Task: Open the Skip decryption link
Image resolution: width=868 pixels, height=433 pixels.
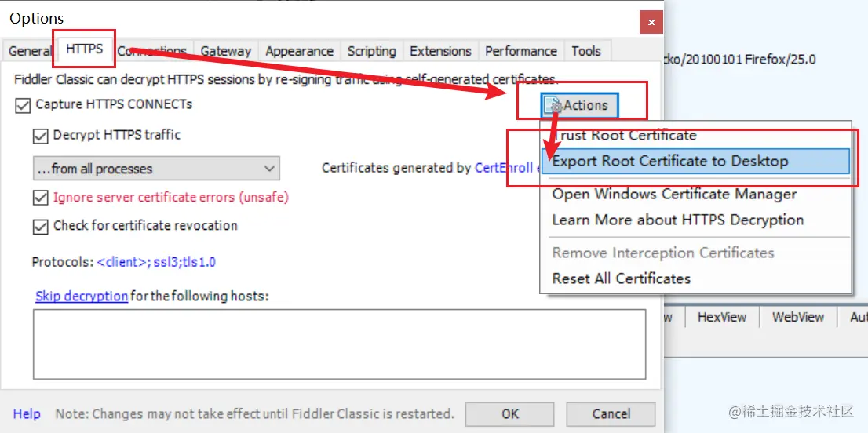Action: click(x=82, y=296)
